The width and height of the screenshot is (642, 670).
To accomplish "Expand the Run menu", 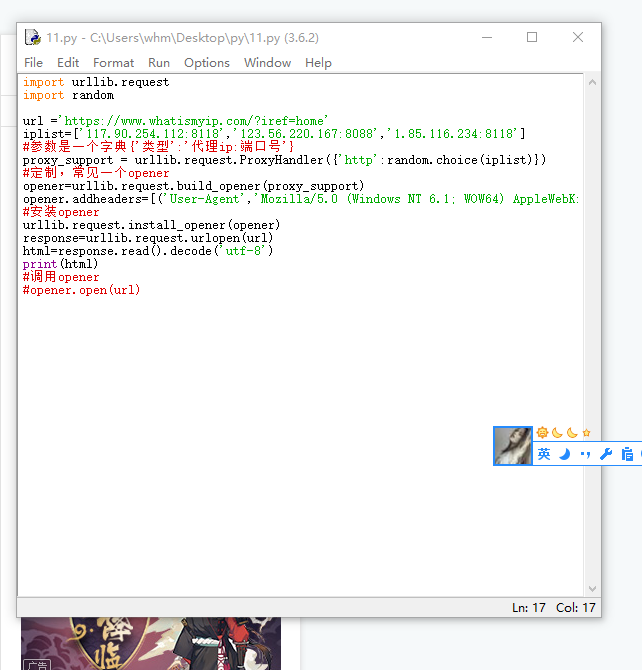I will [159, 62].
